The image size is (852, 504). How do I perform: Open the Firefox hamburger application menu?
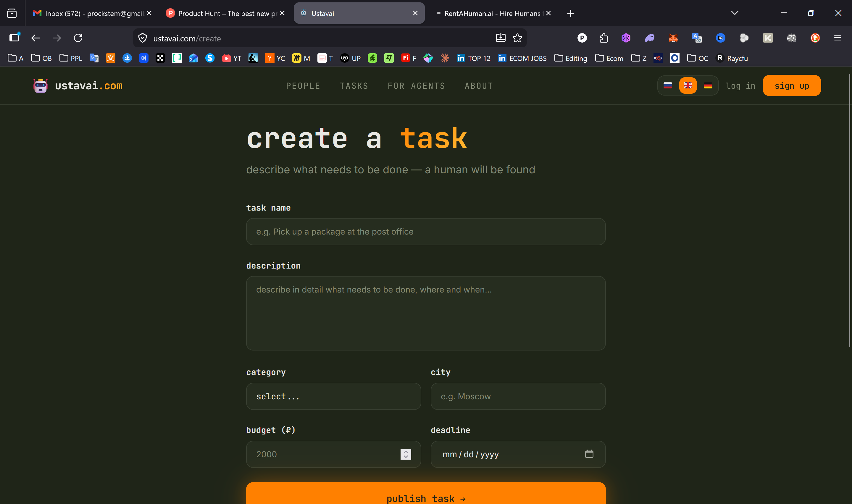838,38
